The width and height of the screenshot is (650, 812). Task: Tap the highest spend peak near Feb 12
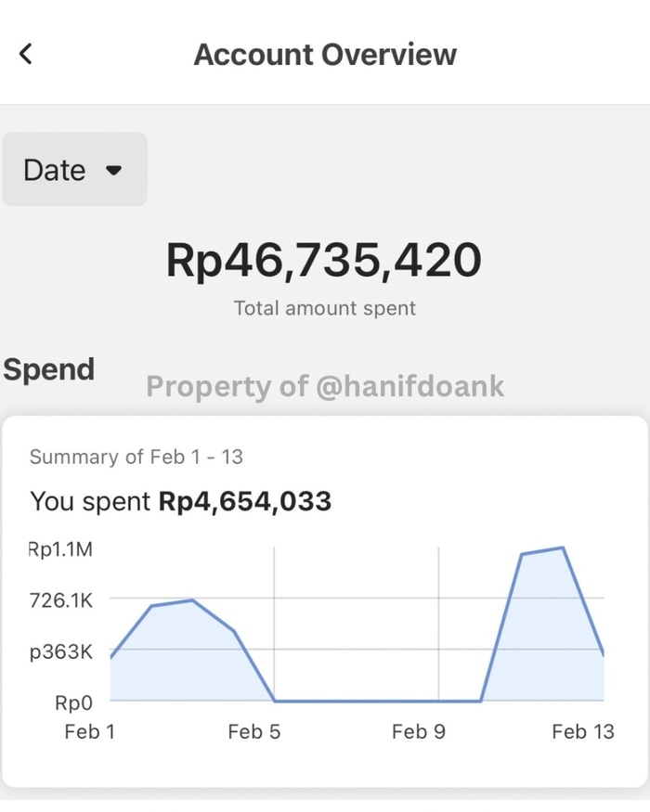563,548
